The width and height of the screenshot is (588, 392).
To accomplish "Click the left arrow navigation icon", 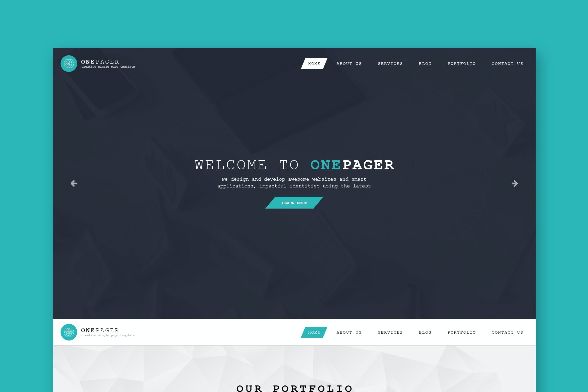I will click(x=73, y=183).
